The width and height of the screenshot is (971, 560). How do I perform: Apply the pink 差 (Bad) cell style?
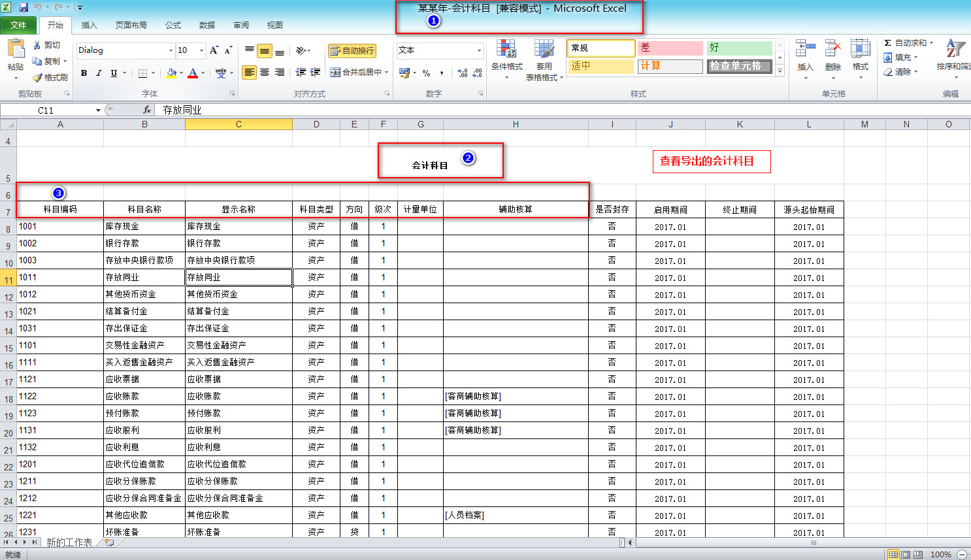[670, 48]
